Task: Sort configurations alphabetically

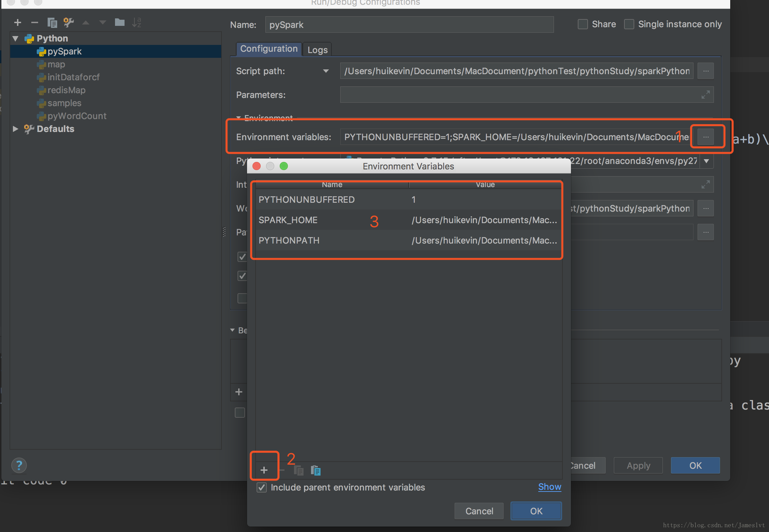Action: pos(136,22)
